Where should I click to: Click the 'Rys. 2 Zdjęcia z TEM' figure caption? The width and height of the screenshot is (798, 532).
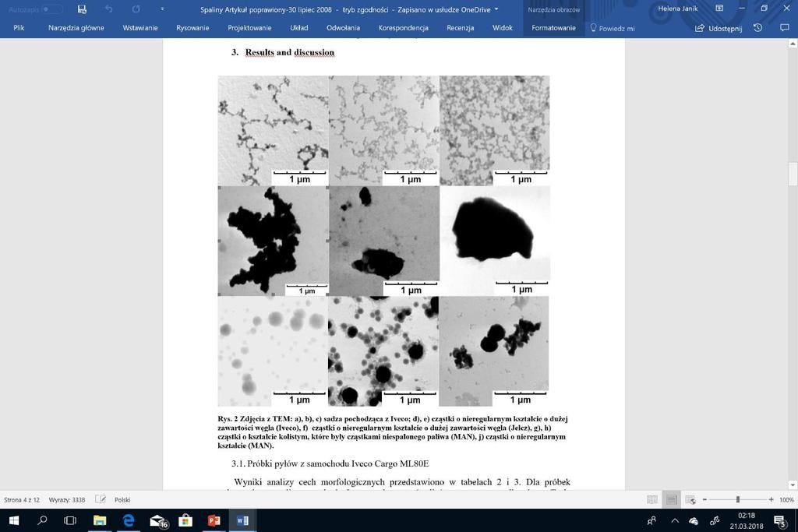[393, 432]
